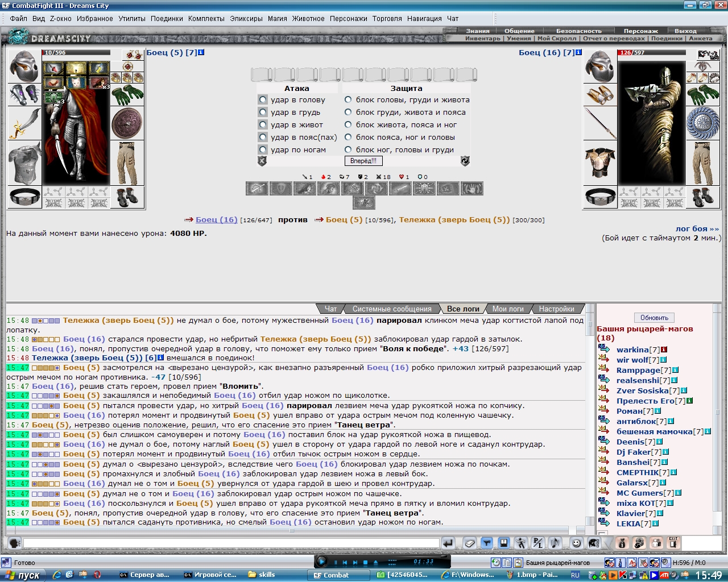Click Боец (16)'s spear weapon slot
Screen dimensions: 728x582
[600, 123]
